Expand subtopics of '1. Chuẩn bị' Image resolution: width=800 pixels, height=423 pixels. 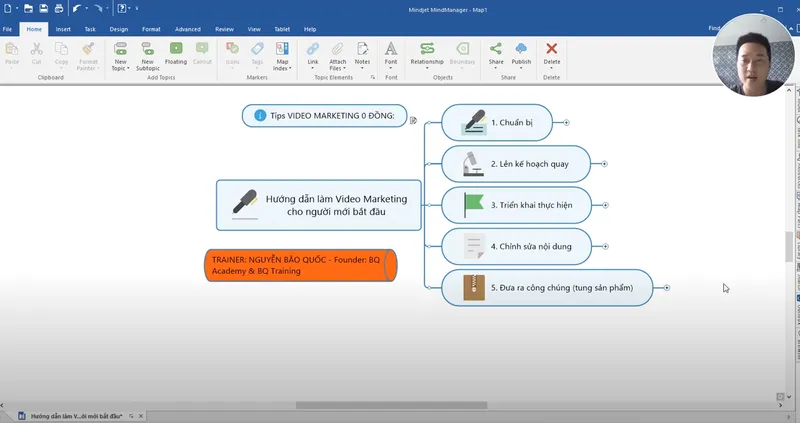(566, 122)
